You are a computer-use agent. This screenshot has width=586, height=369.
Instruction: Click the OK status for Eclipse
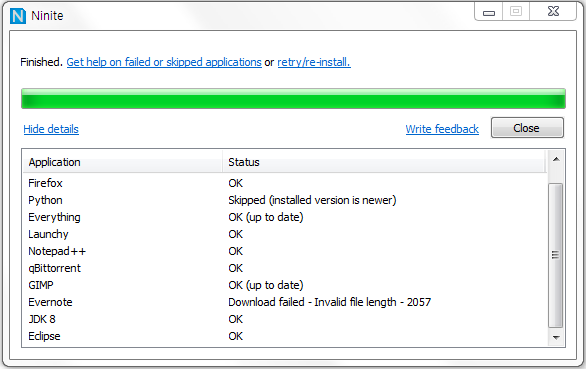[x=235, y=336]
